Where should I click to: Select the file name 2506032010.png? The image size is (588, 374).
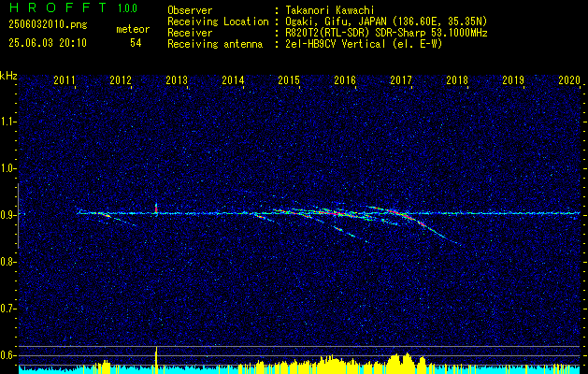(48, 25)
